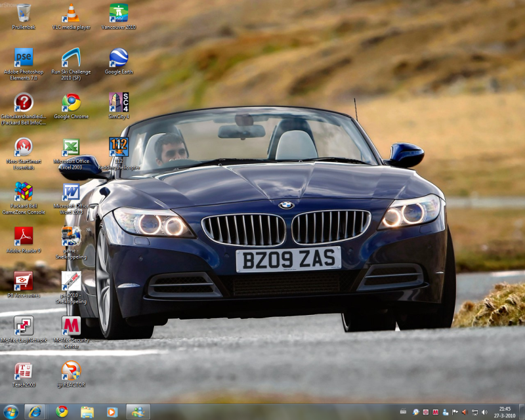
Task: Select the Nero StartSmart Essentials shortcut
Action: click(24, 154)
